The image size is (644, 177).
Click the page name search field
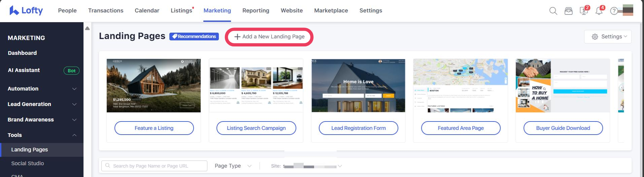(154, 166)
